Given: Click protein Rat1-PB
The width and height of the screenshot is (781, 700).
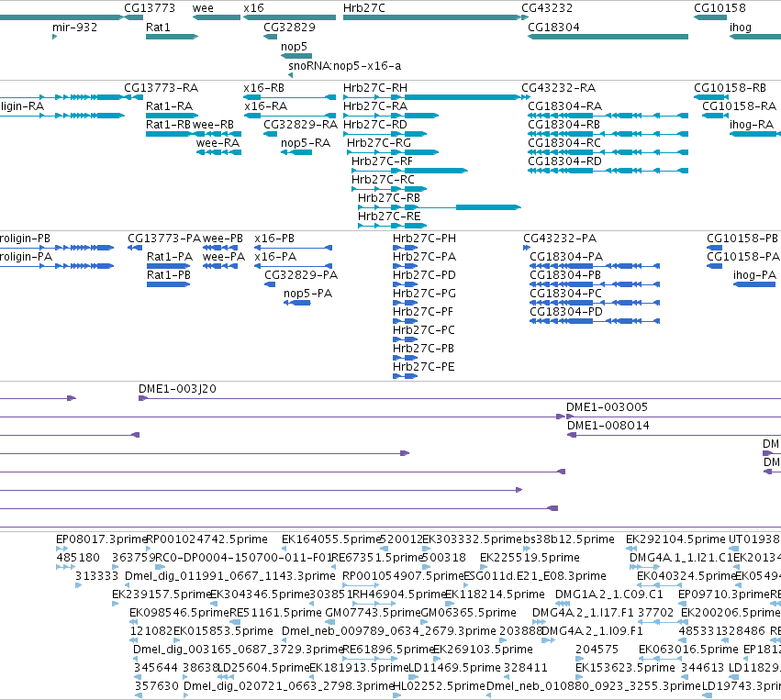Looking at the screenshot, I should pyautogui.click(x=168, y=275).
